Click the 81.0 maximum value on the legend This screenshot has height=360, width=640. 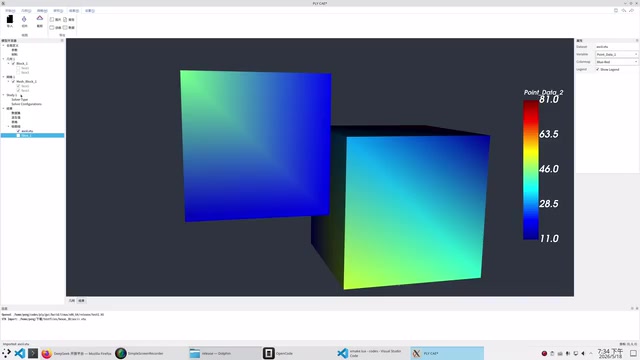click(x=549, y=100)
